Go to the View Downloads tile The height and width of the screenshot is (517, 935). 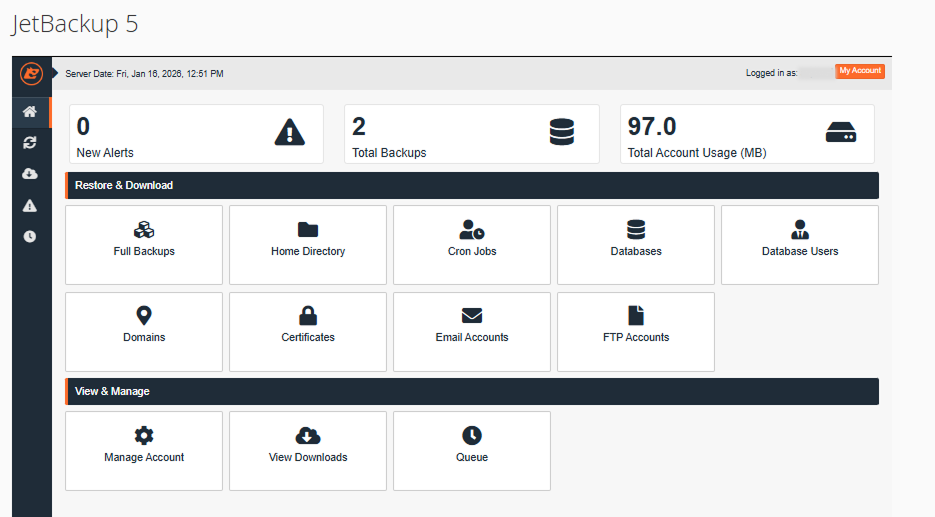tap(308, 451)
